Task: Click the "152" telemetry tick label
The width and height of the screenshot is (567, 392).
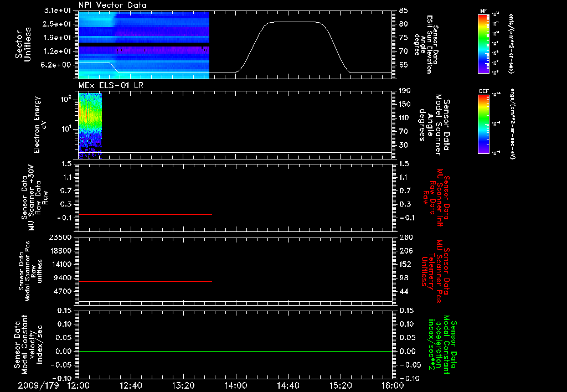Action: [x=406, y=264]
